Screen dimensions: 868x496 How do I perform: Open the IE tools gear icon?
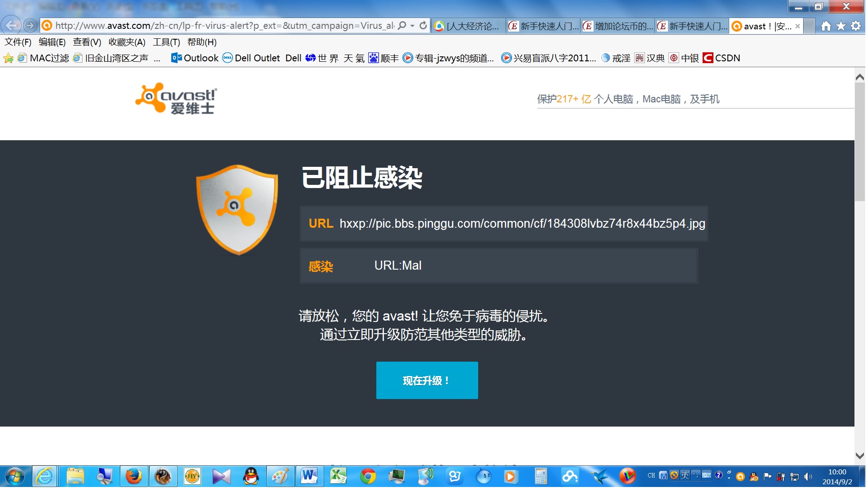point(856,26)
